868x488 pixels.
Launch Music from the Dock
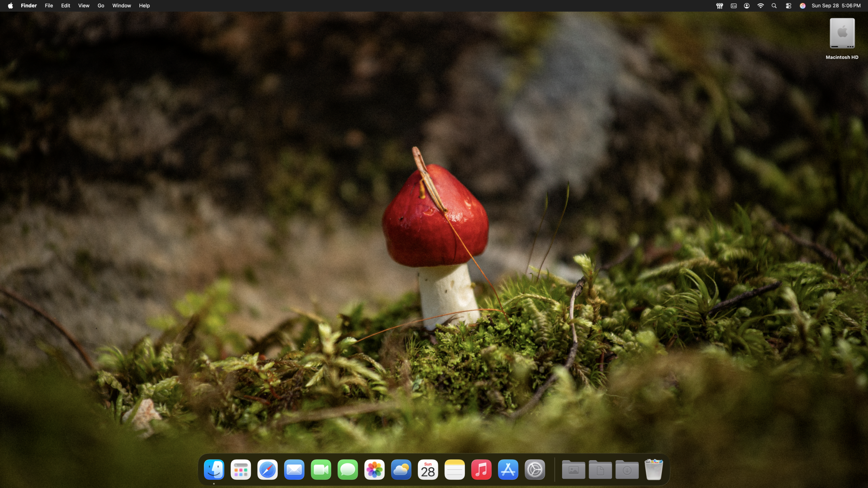(481, 470)
